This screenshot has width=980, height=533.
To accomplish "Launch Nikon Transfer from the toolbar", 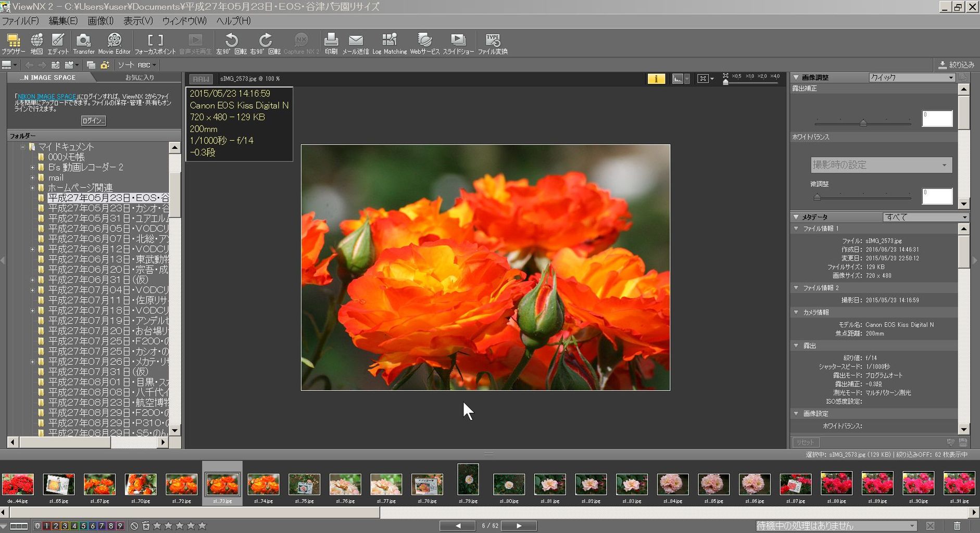I will 83,44.
